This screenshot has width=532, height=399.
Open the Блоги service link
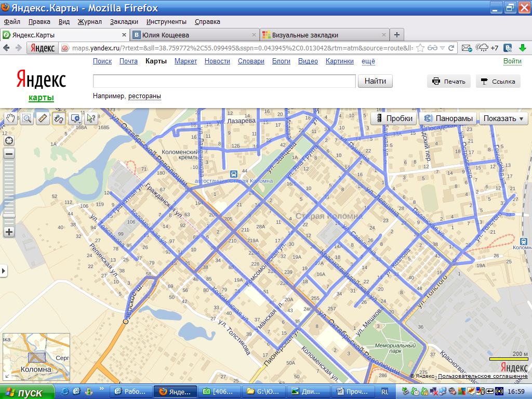coord(281,61)
